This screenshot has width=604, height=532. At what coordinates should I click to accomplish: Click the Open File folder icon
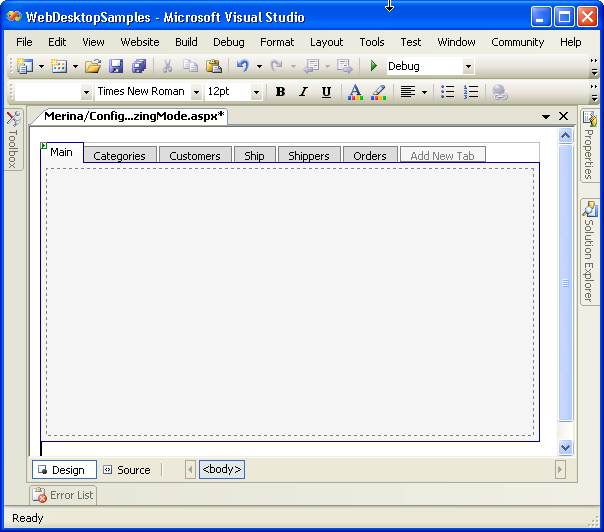click(x=92, y=66)
